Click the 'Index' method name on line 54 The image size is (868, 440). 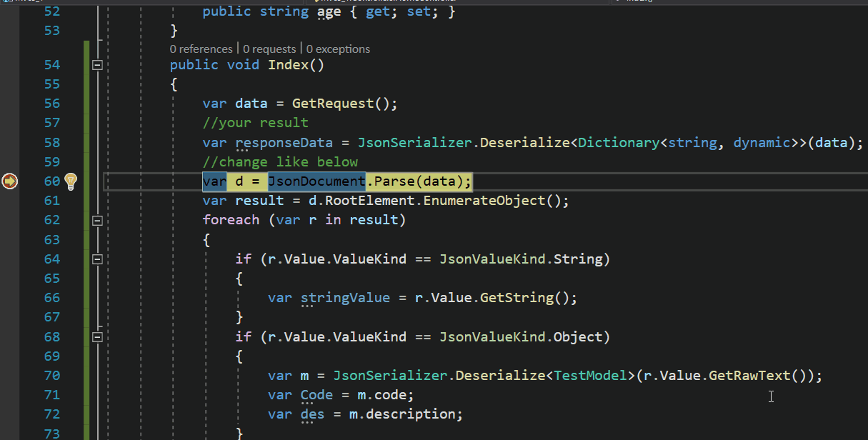289,65
